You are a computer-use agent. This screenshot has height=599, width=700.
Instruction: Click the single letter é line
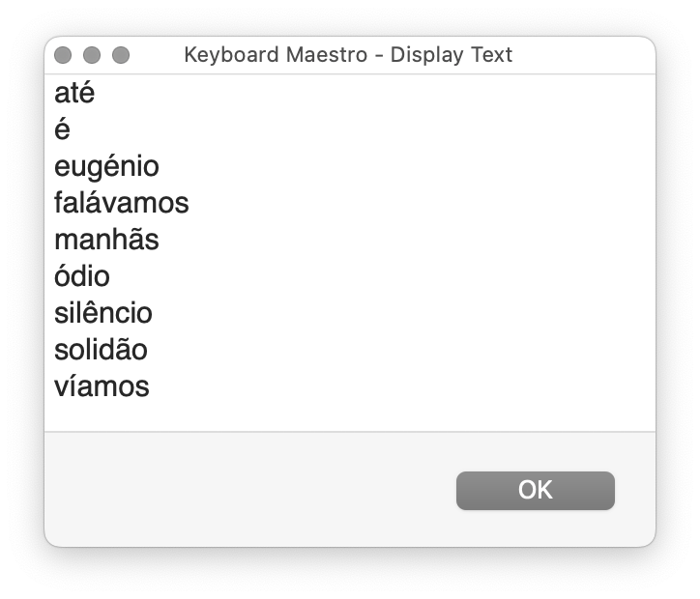pos(62,129)
